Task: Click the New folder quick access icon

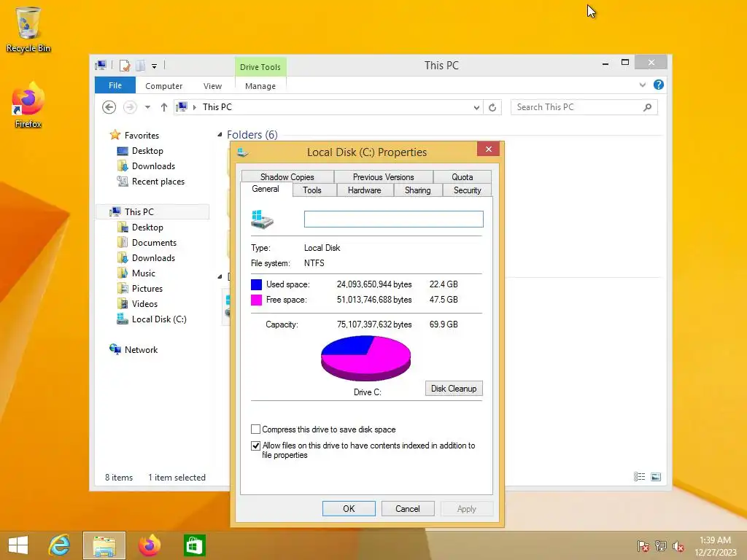Action: (x=141, y=66)
